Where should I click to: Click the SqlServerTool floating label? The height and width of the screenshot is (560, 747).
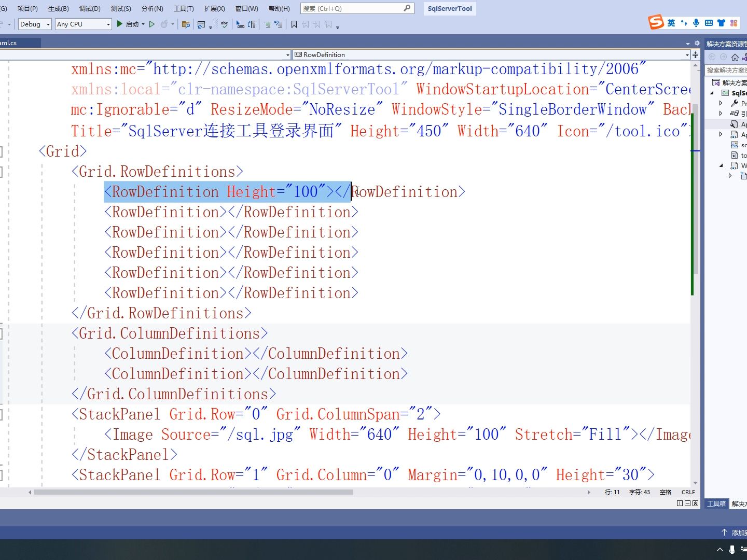pos(449,9)
